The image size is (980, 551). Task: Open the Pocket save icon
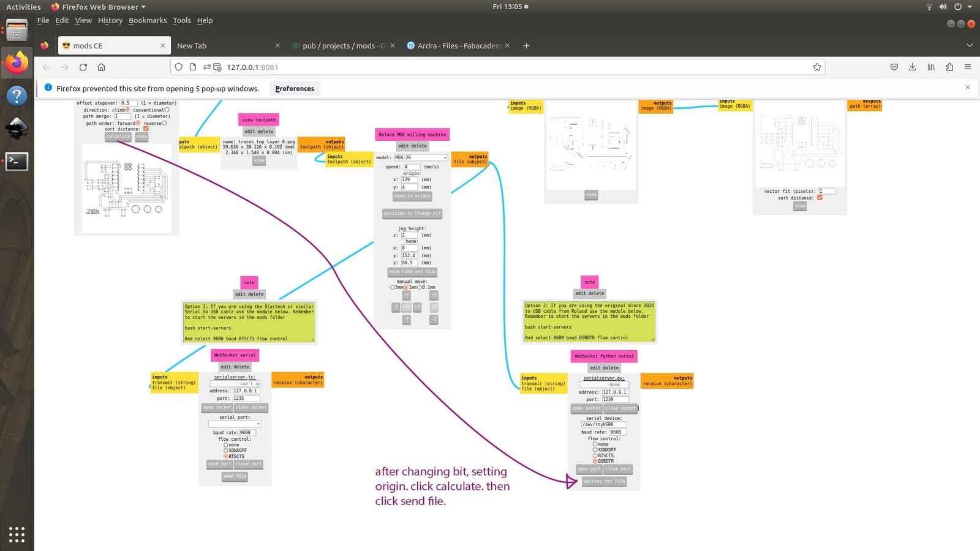click(x=894, y=67)
